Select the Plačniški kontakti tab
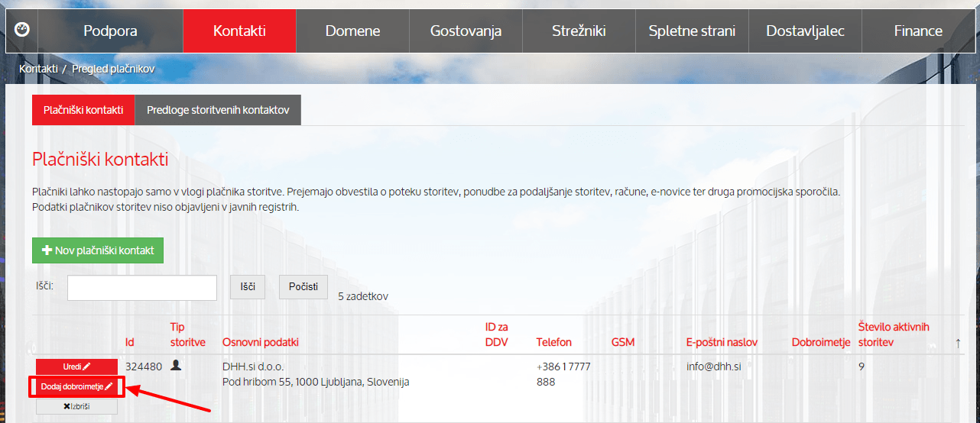Viewport: 980px width, 423px height. [x=83, y=110]
